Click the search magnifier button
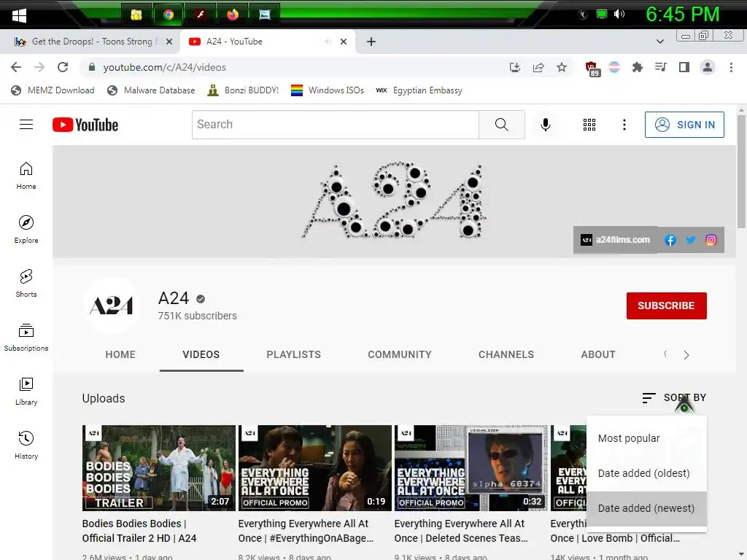This screenshot has height=560, width=747. point(502,124)
